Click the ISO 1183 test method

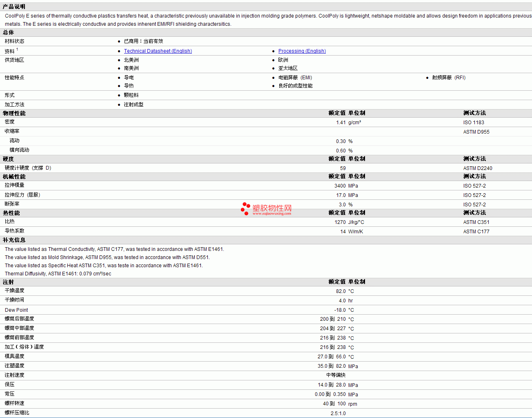point(474,123)
